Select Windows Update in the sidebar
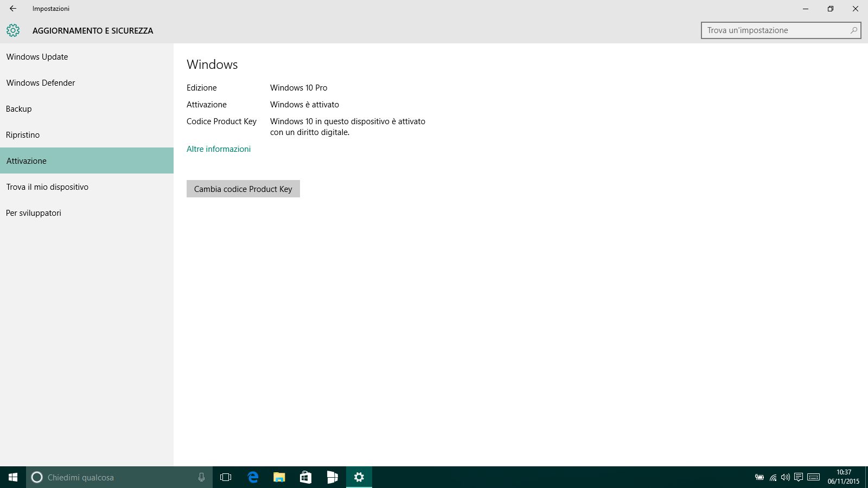 pos(87,57)
